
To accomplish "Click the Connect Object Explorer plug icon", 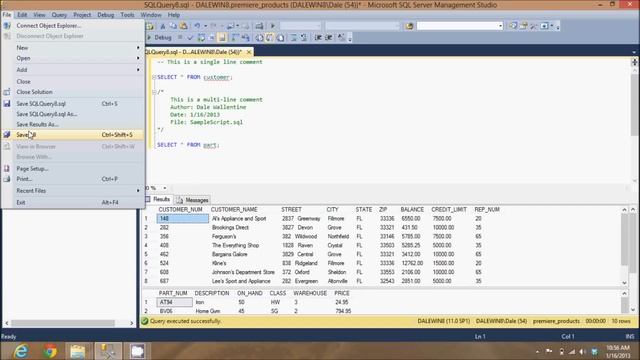I will [7, 25].
